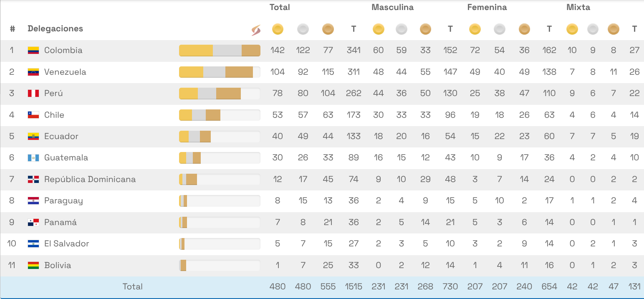The height and width of the screenshot is (299, 644).
Task: Click the # ranking column header
Action: (x=13, y=29)
